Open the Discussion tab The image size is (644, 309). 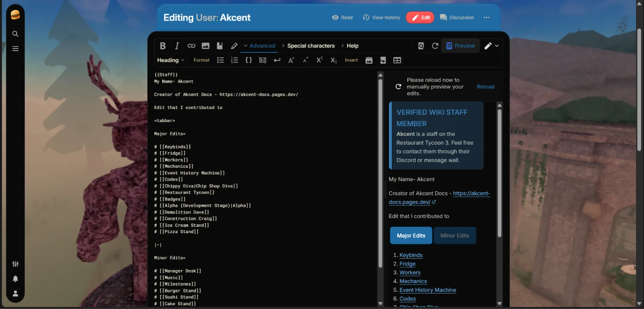coord(457,18)
